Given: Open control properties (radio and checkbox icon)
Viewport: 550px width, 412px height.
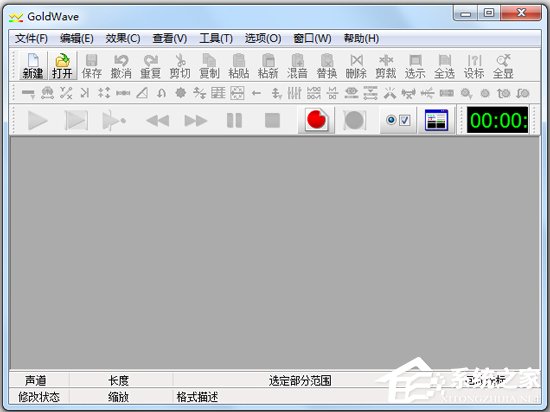Looking at the screenshot, I should point(398,120).
